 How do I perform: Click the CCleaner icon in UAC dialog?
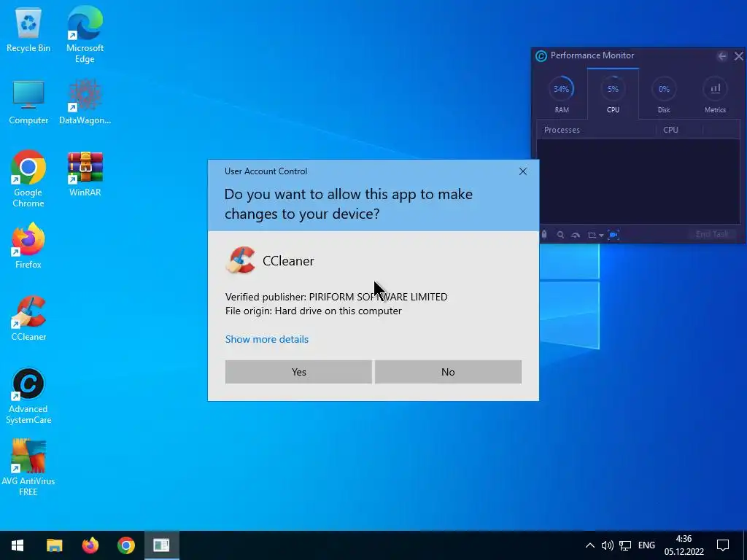[x=241, y=260]
